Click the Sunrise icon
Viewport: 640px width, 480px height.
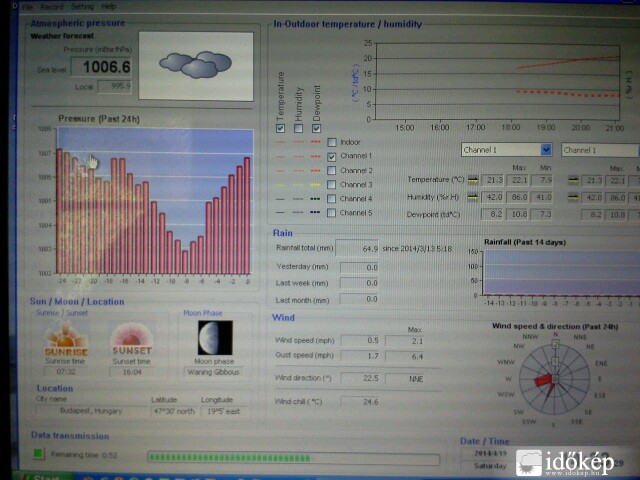click(66, 342)
